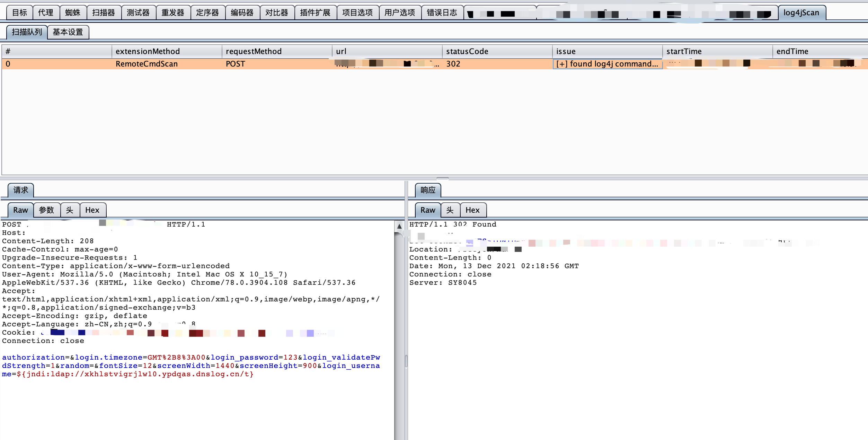Click the startTime column header
The height and width of the screenshot is (440, 868).
(x=684, y=52)
